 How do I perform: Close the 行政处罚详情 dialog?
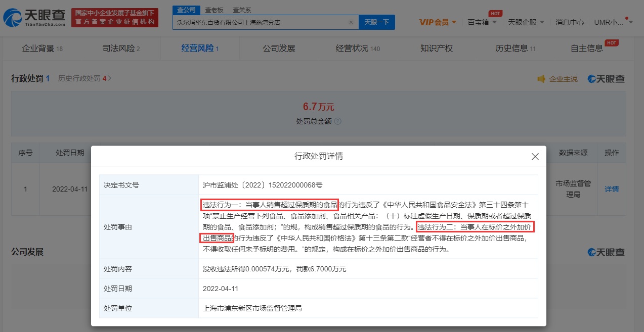coord(535,157)
